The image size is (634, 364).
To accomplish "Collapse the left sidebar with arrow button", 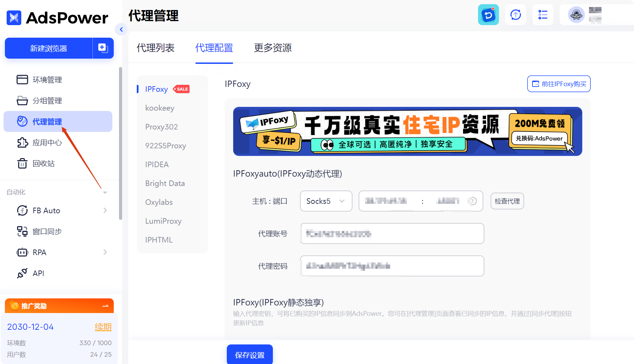I will 121,30.
